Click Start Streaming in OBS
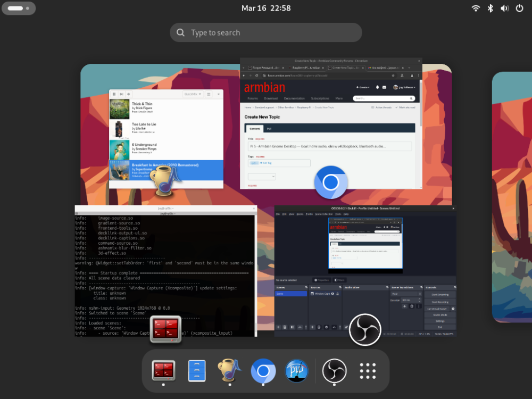 coord(440,295)
